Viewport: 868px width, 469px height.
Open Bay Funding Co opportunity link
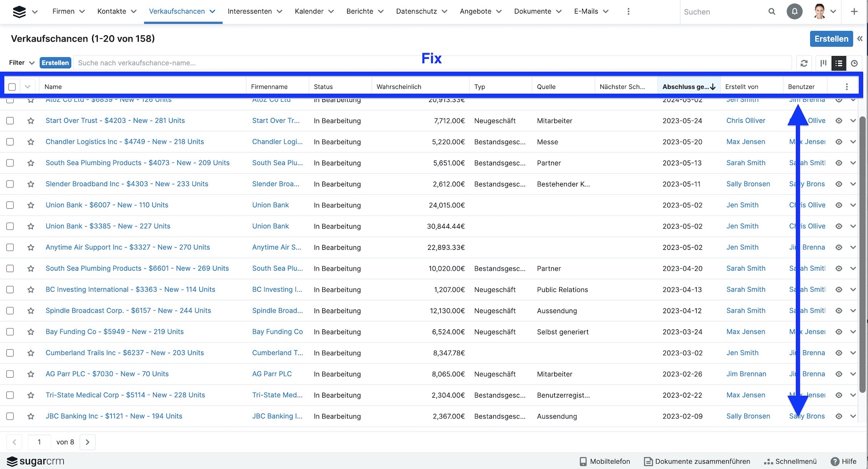pyautogui.click(x=114, y=332)
